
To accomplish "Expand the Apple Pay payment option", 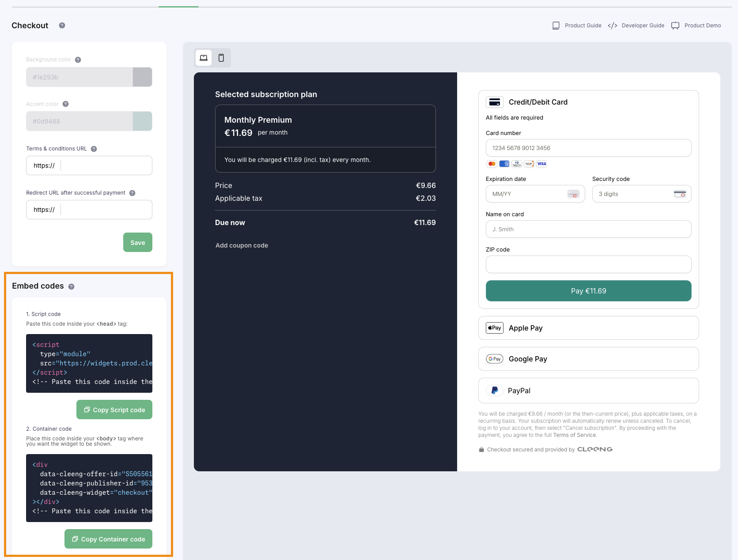I will point(589,328).
